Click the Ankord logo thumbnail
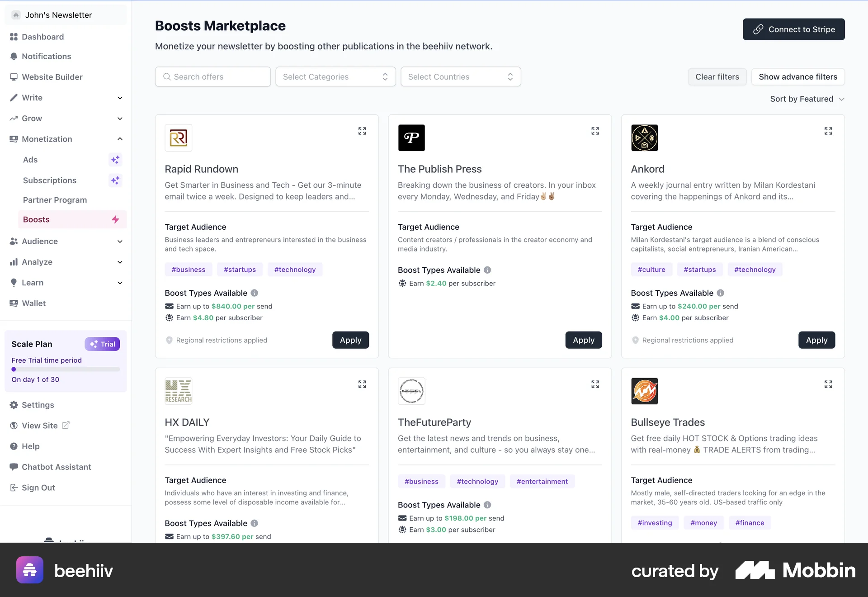This screenshot has width=868, height=597. 645,138
